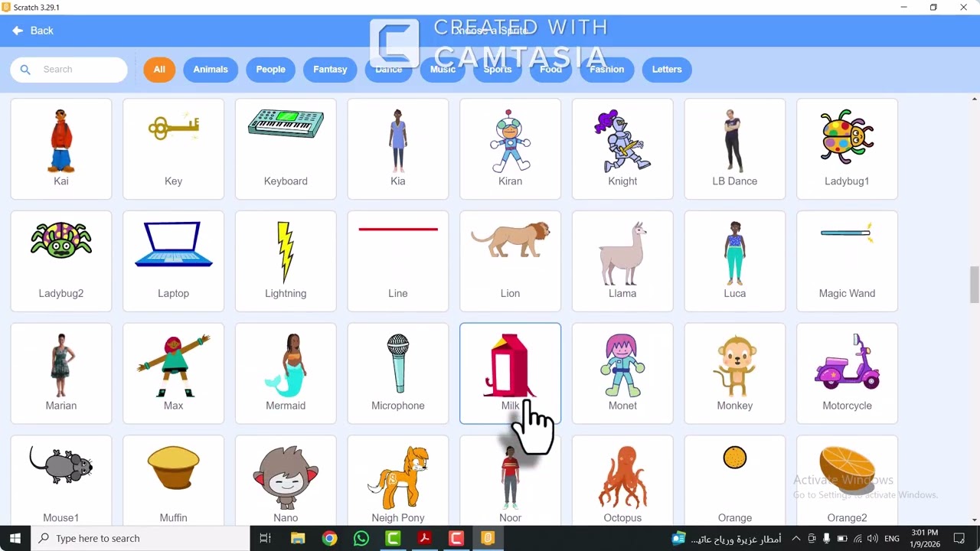Filter sprites by Animals
The width and height of the screenshot is (980, 551).
pyautogui.click(x=211, y=70)
